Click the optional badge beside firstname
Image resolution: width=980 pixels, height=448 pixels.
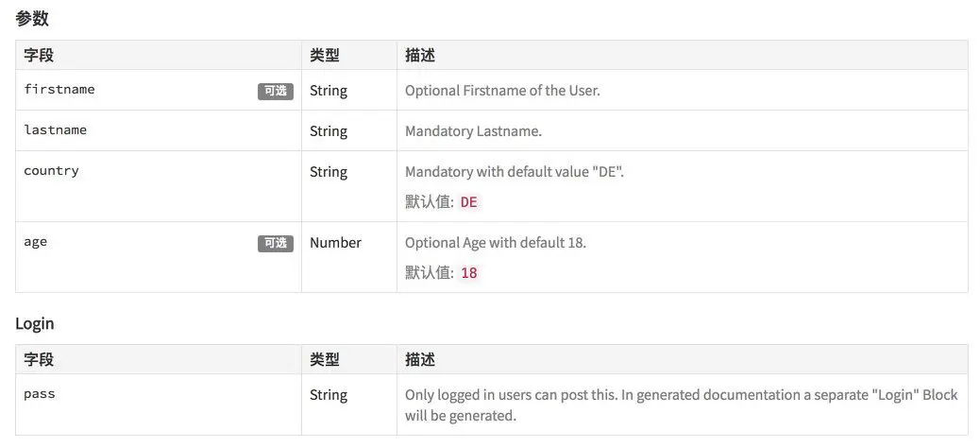pos(275,92)
